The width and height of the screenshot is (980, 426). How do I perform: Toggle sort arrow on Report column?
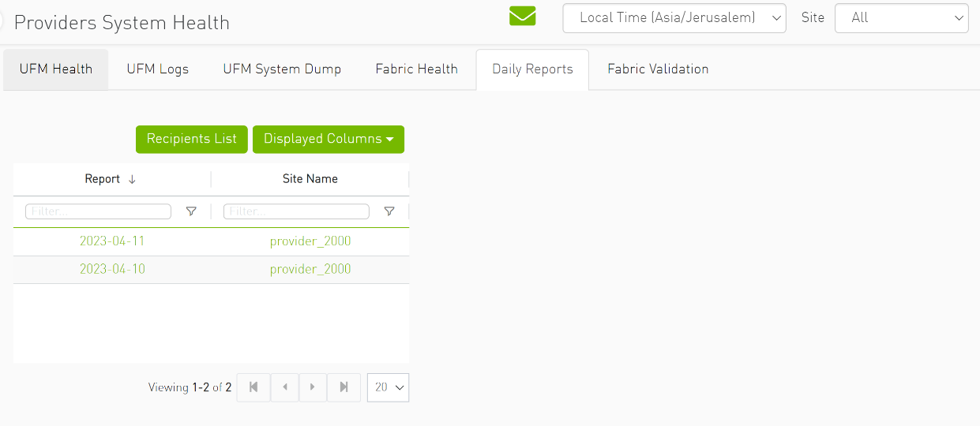[x=132, y=179]
